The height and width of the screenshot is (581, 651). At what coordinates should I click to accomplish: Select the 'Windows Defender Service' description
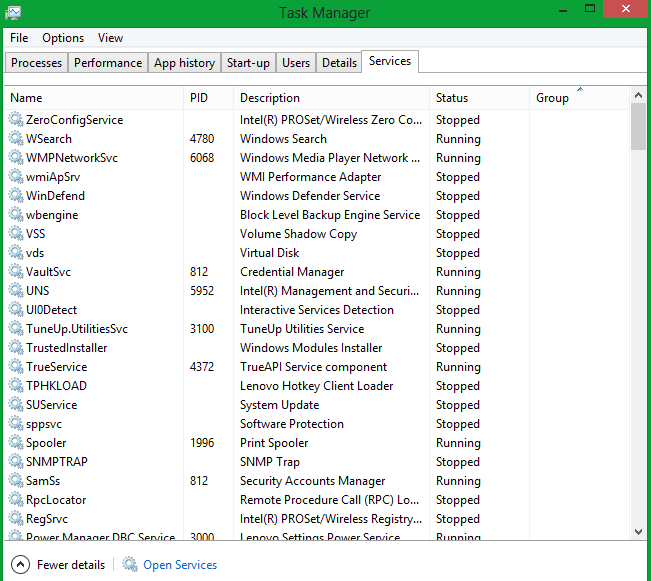coord(310,196)
